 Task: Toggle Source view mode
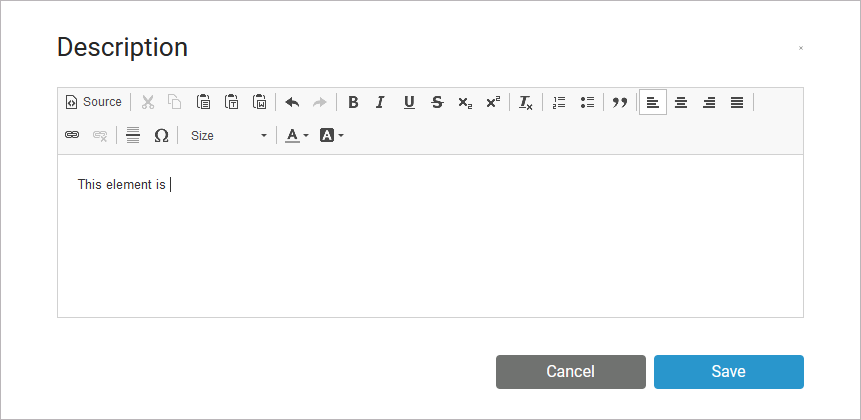[x=94, y=102]
